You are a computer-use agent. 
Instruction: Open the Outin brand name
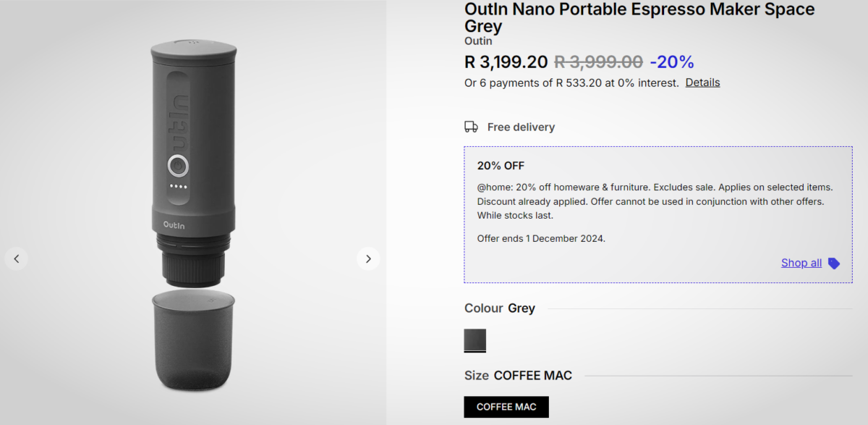478,41
